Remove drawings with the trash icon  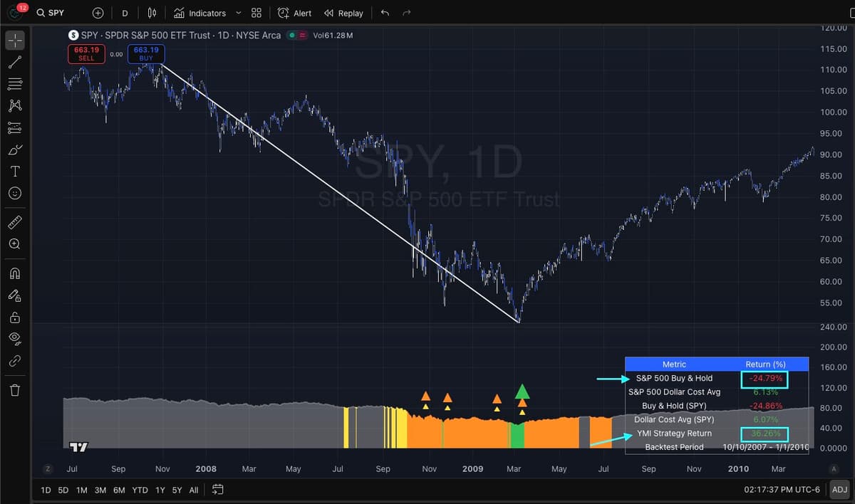click(x=15, y=389)
